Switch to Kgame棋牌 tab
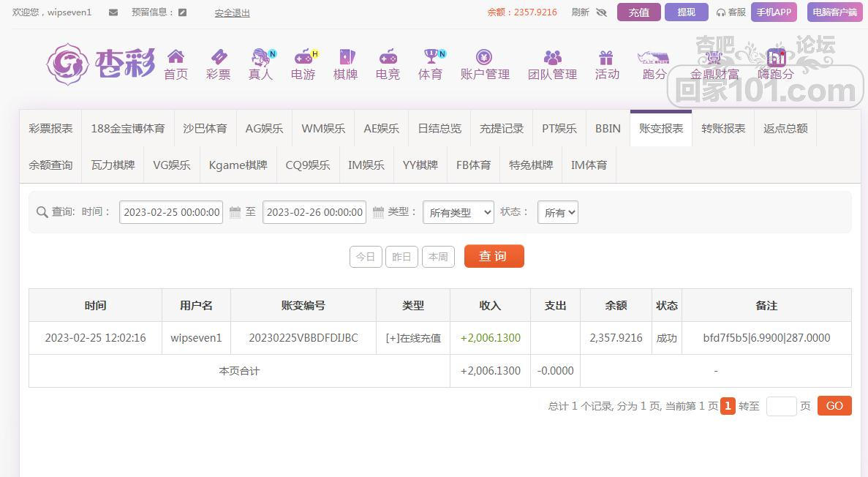This screenshot has width=868, height=477. click(238, 165)
